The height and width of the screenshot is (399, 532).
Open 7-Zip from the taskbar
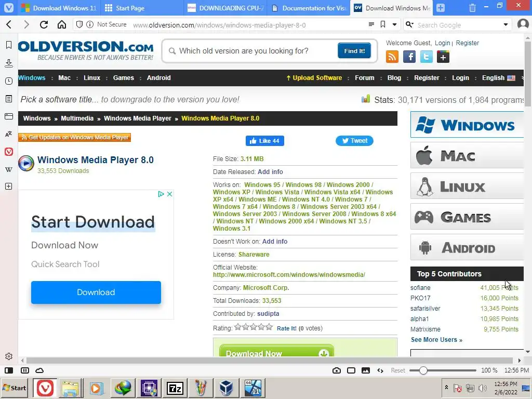(x=175, y=388)
